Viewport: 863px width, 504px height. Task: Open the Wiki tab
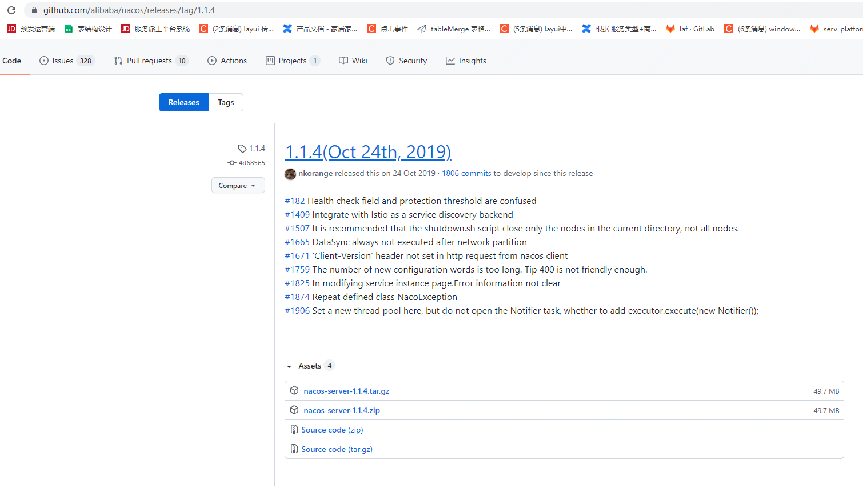[x=353, y=61]
